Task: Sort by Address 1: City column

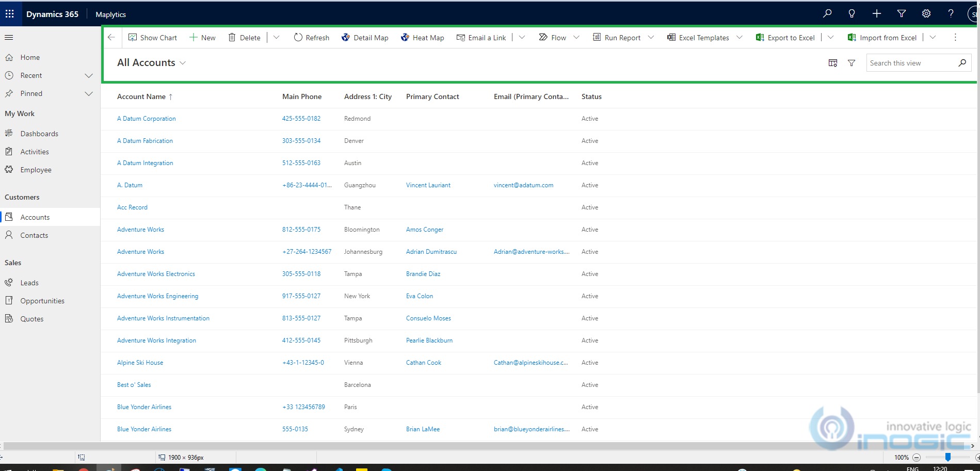Action: [368, 96]
